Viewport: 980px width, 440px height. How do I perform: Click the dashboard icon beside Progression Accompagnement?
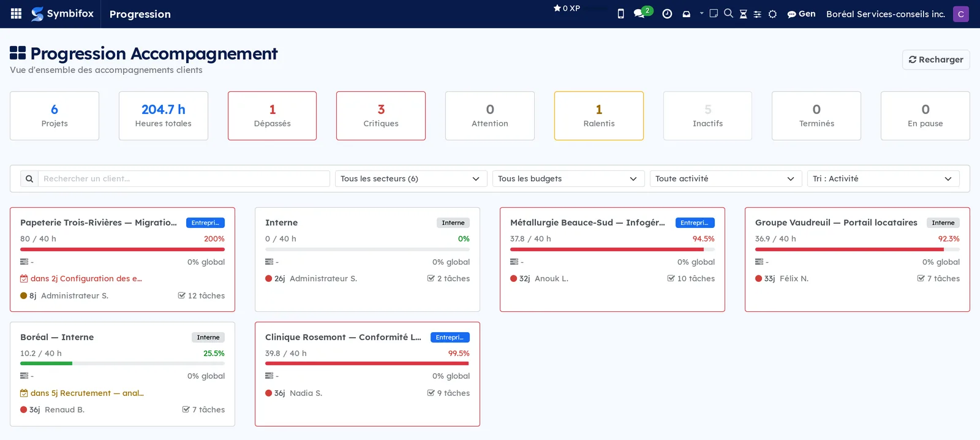click(18, 53)
